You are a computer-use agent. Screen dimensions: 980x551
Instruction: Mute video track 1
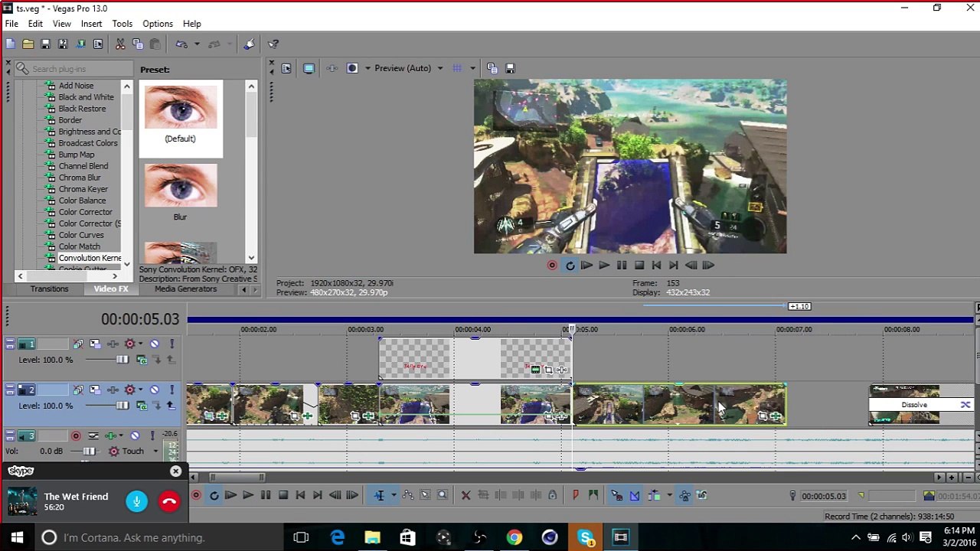pos(155,344)
